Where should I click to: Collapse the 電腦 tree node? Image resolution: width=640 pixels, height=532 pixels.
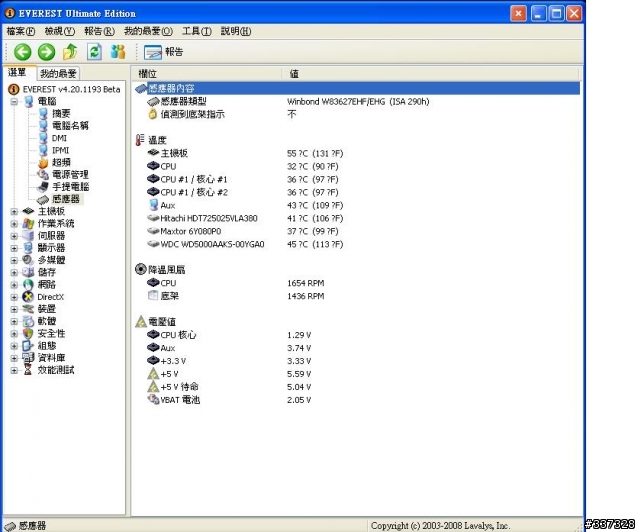(14, 101)
